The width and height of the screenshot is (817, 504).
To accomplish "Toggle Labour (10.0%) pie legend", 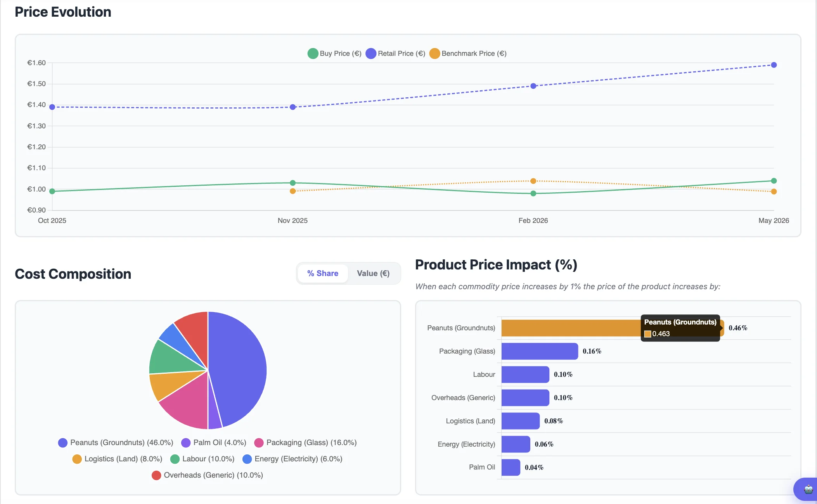I will (x=203, y=459).
